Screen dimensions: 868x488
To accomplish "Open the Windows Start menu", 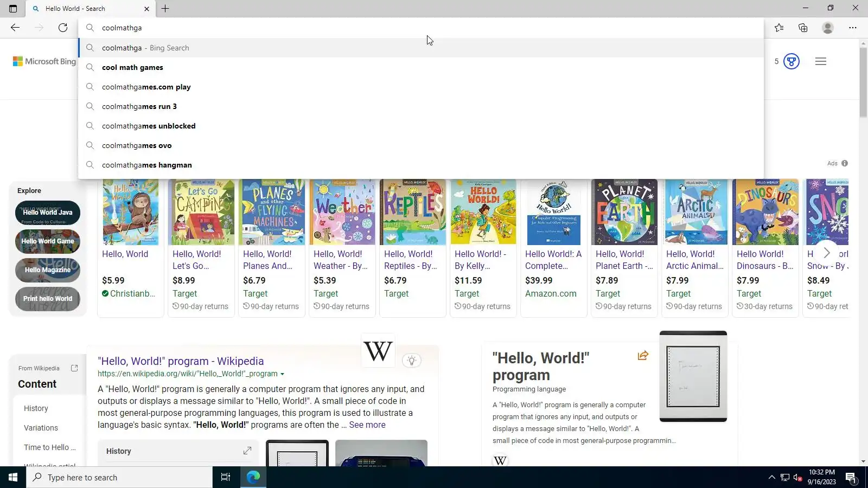I will [13, 477].
